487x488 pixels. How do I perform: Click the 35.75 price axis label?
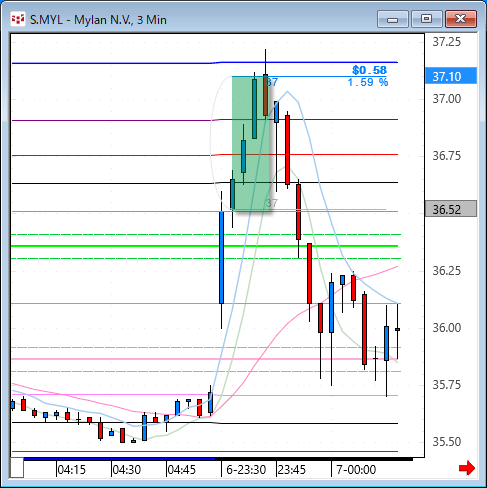click(447, 385)
